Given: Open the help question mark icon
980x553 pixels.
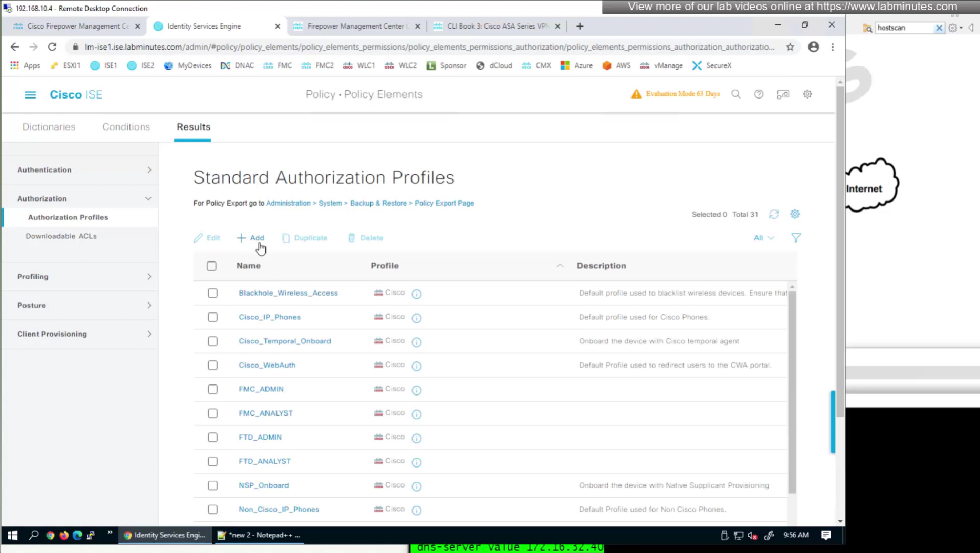Looking at the screenshot, I should pyautogui.click(x=759, y=94).
